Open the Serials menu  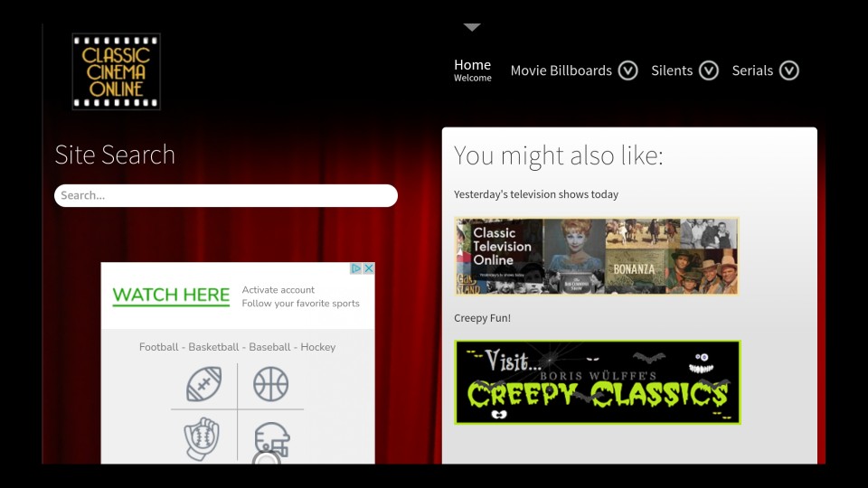point(752,70)
